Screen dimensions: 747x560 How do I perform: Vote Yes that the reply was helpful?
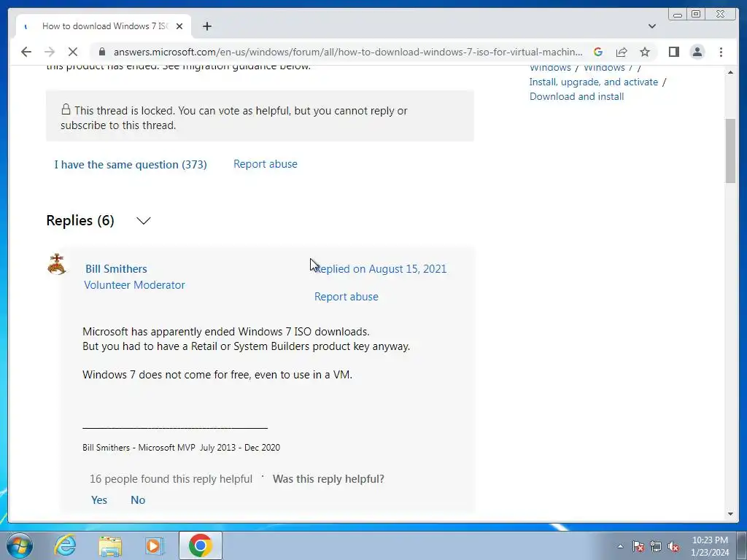(99, 499)
